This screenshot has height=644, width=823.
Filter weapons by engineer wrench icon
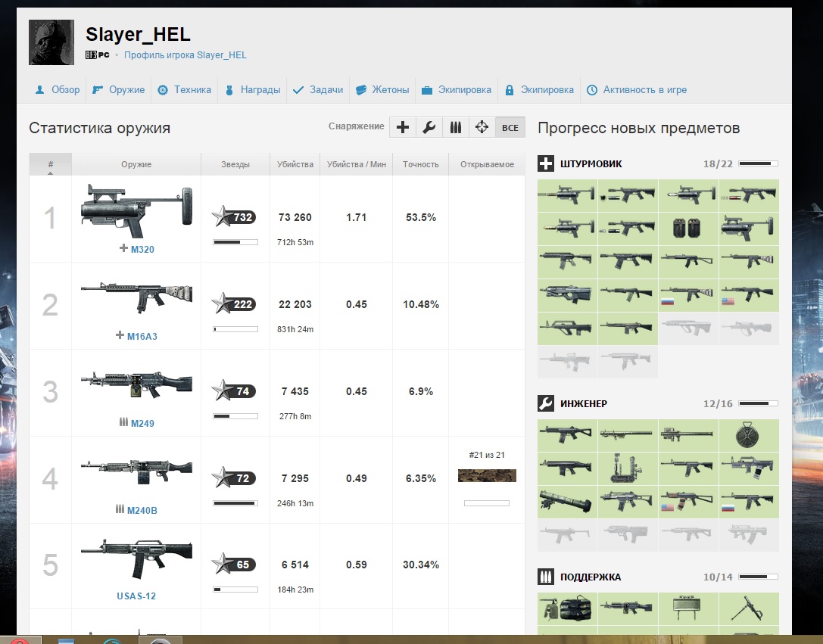[429, 128]
